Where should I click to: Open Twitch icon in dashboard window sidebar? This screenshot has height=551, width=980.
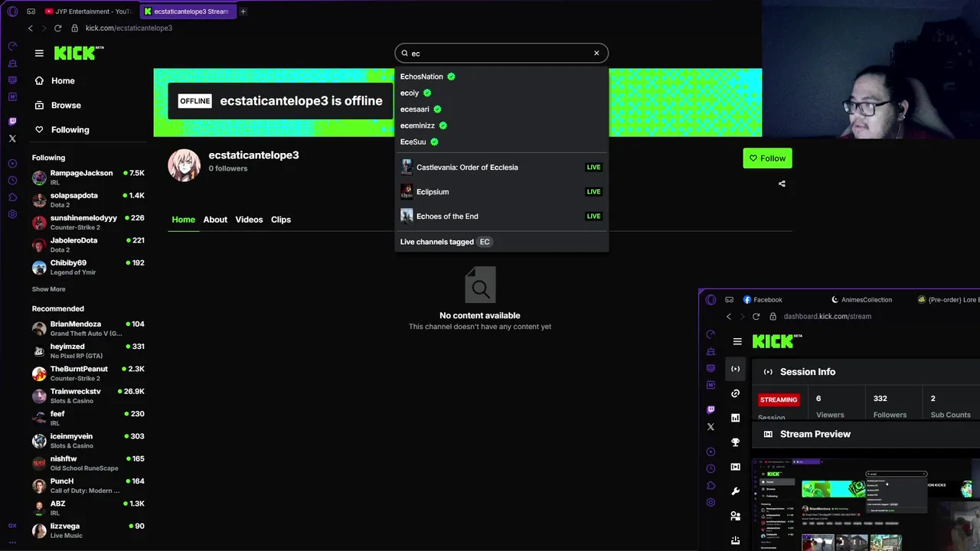(x=710, y=410)
